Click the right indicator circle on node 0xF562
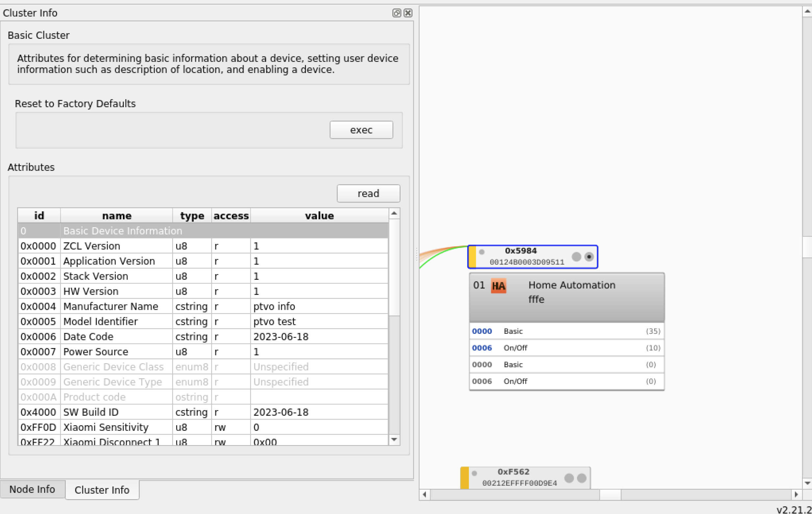Image resolution: width=812 pixels, height=514 pixels. (x=581, y=477)
